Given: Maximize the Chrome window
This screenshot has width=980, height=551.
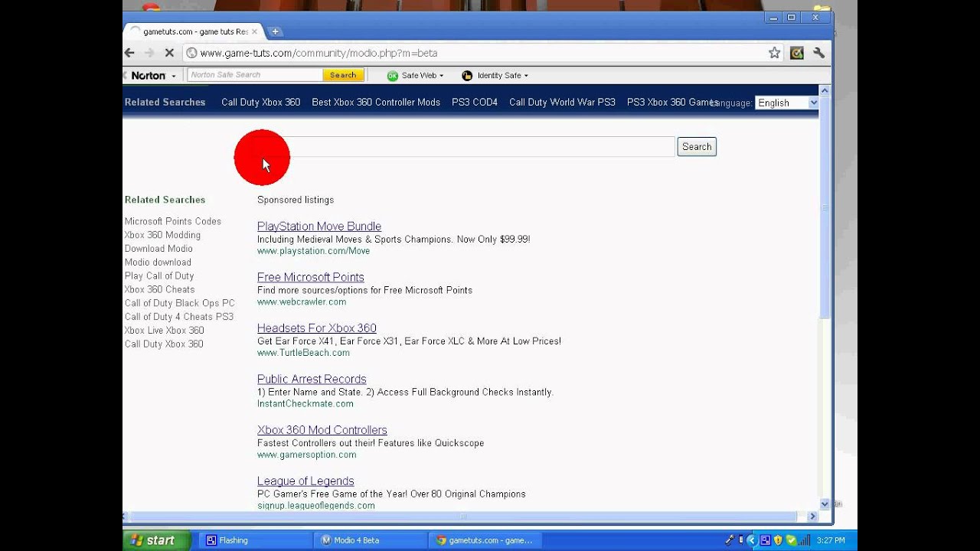Looking at the screenshot, I should pyautogui.click(x=792, y=17).
